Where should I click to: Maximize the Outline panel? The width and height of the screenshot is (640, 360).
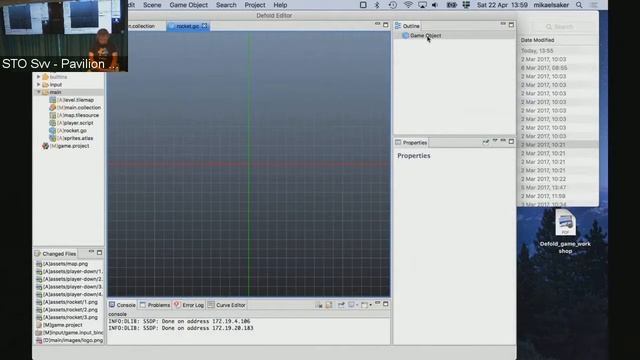[511, 25]
